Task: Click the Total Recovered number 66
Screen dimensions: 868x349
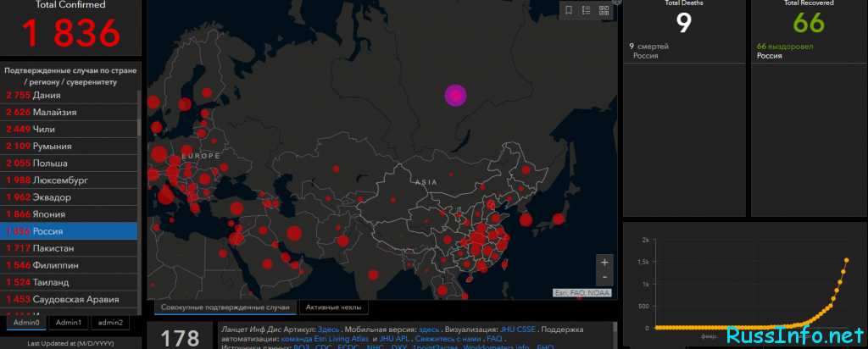Action: [809, 23]
